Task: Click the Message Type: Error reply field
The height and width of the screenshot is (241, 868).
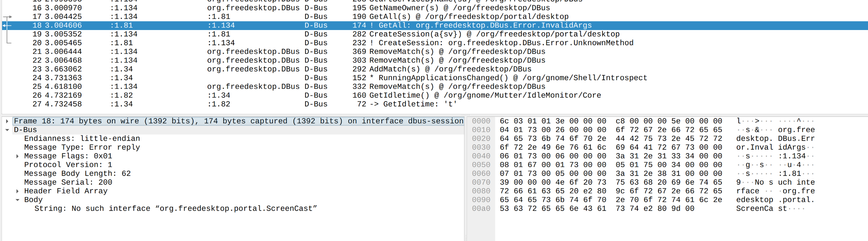Action: (82, 147)
